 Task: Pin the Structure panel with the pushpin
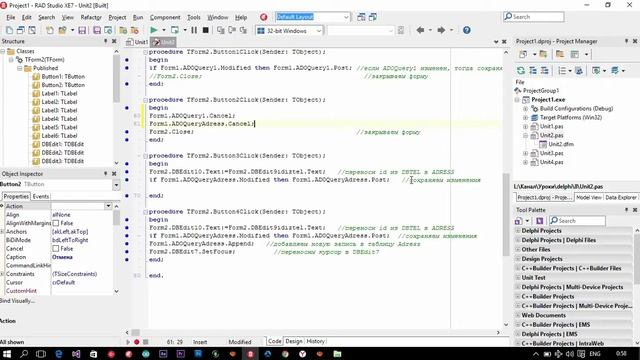click(x=106, y=41)
